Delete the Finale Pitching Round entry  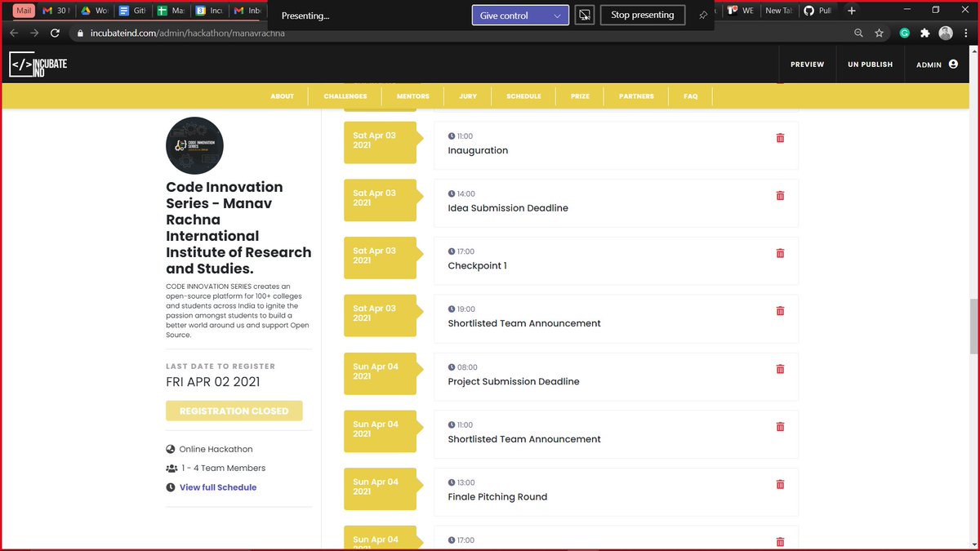(780, 484)
